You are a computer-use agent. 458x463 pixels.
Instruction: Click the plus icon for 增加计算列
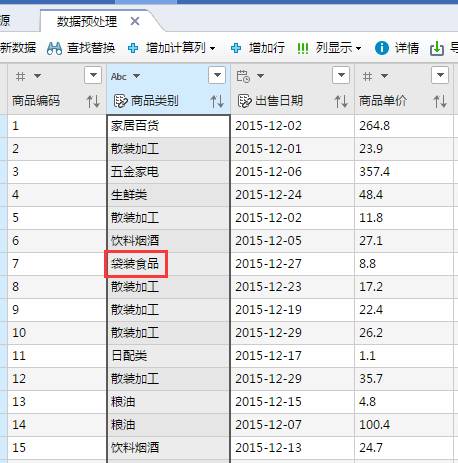(133, 49)
